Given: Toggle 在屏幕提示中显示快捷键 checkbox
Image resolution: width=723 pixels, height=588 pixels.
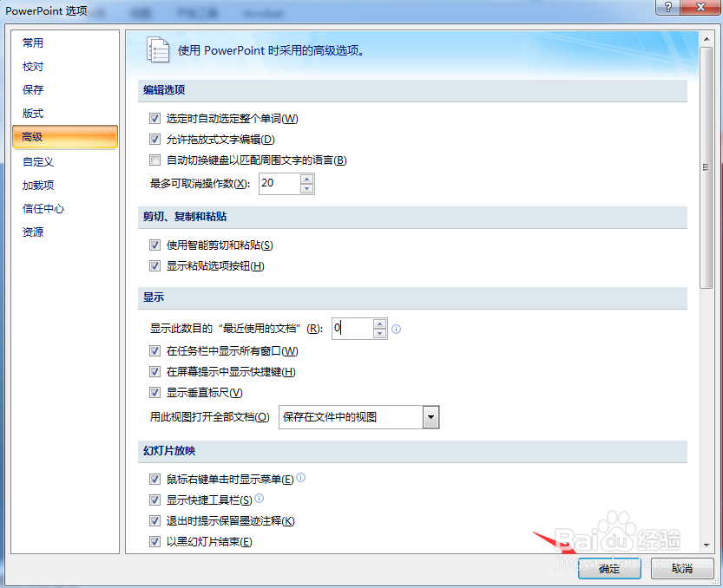Looking at the screenshot, I should tap(154, 372).
